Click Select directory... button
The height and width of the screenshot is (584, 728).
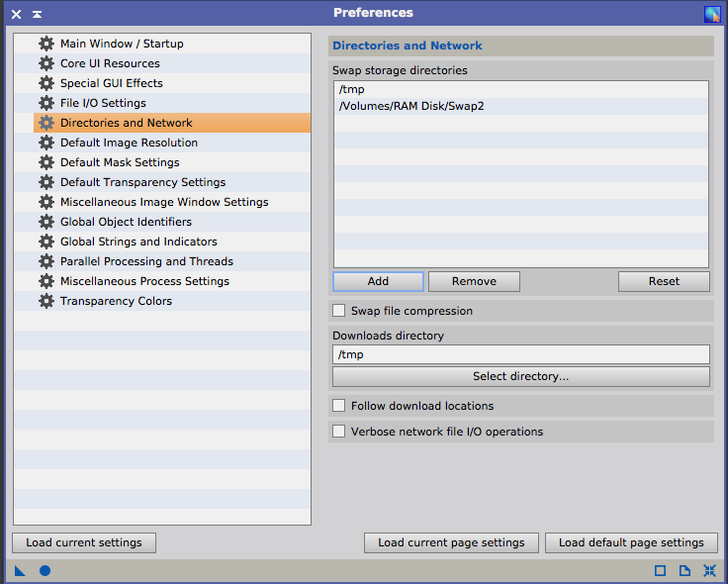[520, 377]
